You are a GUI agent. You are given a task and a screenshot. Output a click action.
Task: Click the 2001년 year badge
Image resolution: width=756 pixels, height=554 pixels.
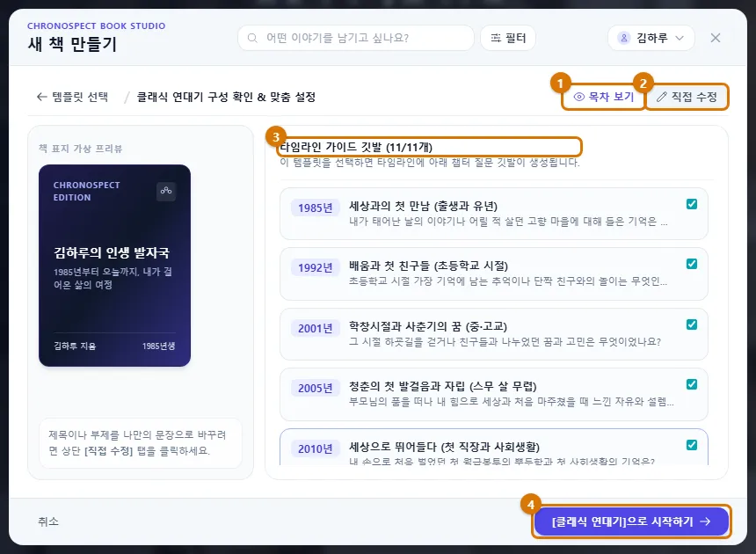click(x=315, y=328)
